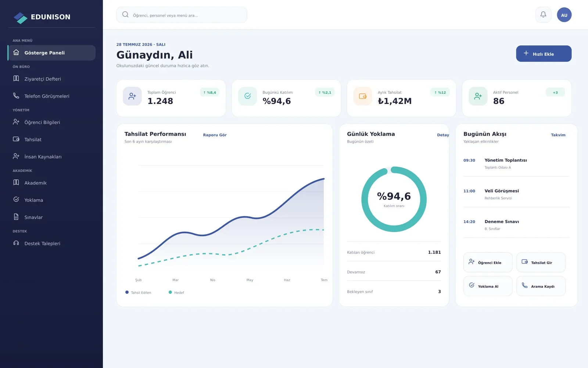Click the Yoklama checkmark icon in sidebar

click(x=16, y=199)
